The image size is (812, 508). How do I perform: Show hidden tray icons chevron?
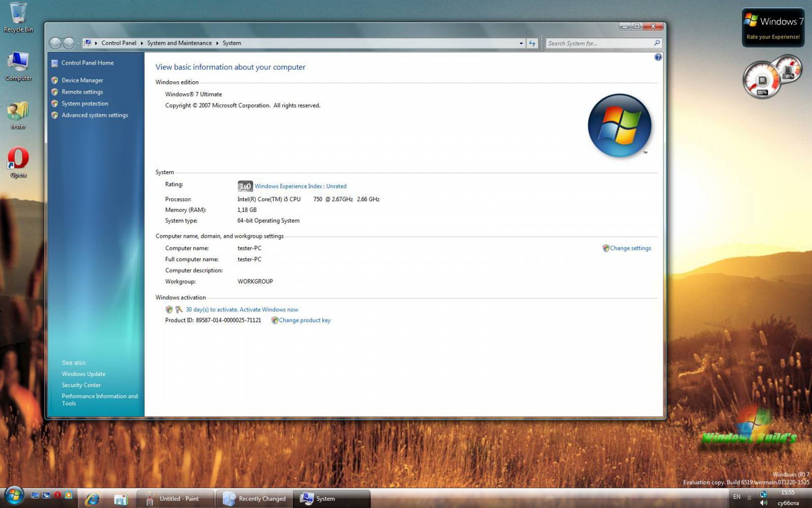pos(749,497)
